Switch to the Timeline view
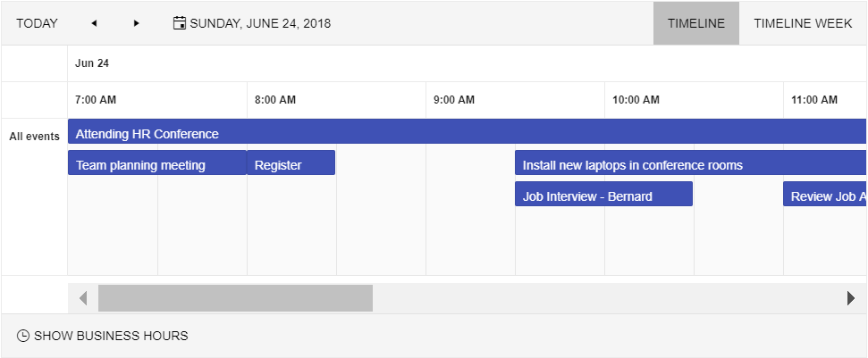868x358 pixels. click(x=695, y=23)
